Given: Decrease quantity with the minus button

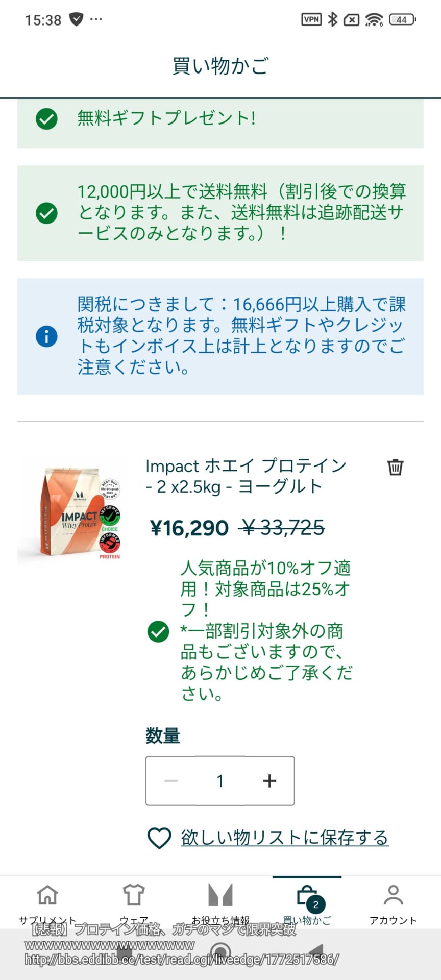Looking at the screenshot, I should pos(171,781).
